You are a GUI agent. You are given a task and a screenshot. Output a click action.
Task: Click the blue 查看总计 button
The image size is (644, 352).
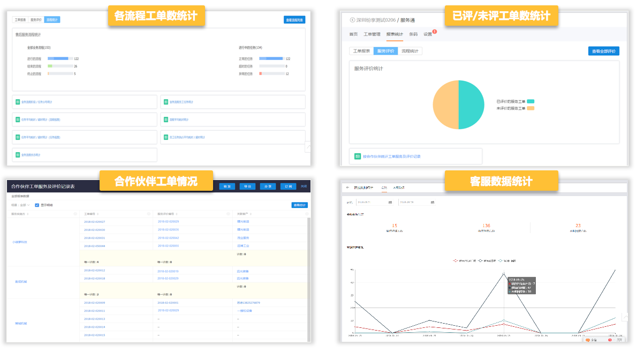click(300, 205)
